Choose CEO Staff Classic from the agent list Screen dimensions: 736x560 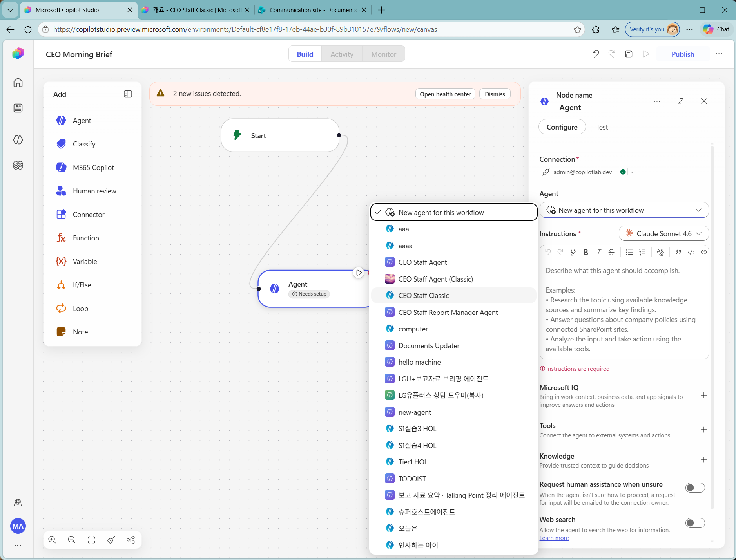click(x=453, y=296)
